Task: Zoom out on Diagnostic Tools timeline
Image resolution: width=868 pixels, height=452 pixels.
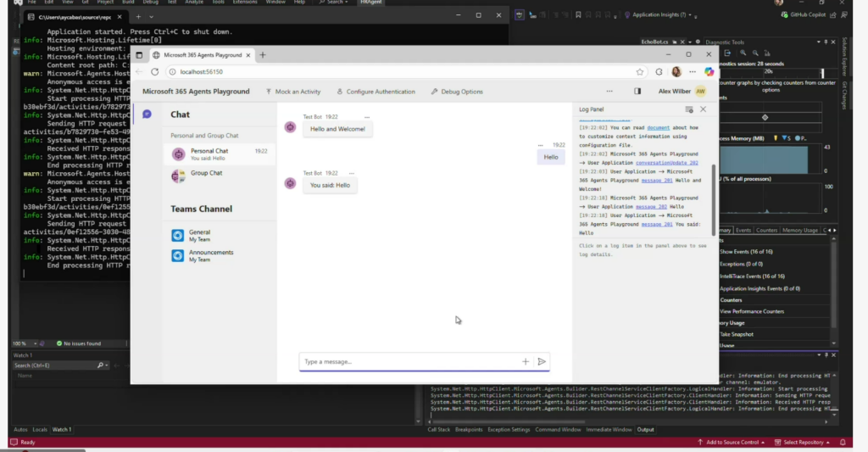Action: [x=755, y=53]
